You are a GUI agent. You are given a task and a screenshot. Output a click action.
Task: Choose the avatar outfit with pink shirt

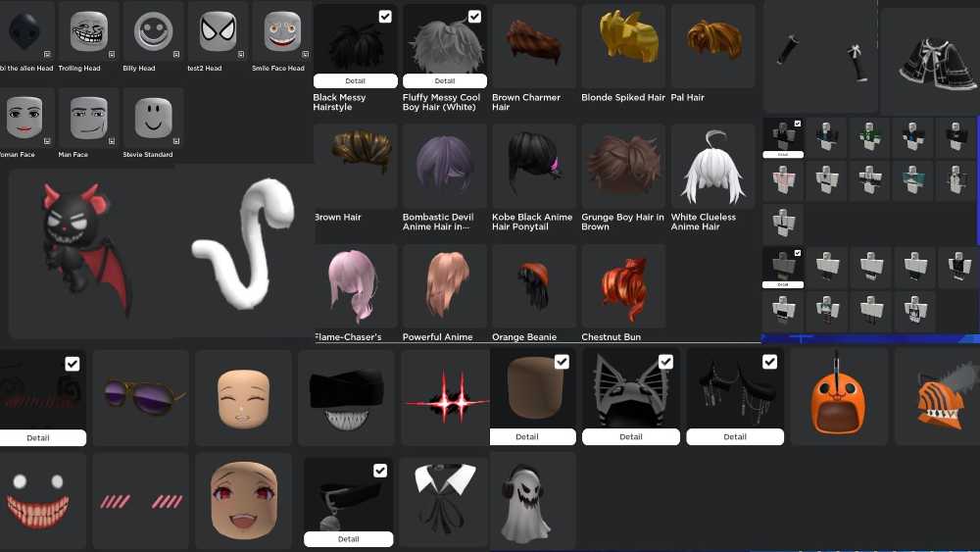pyautogui.click(x=783, y=180)
